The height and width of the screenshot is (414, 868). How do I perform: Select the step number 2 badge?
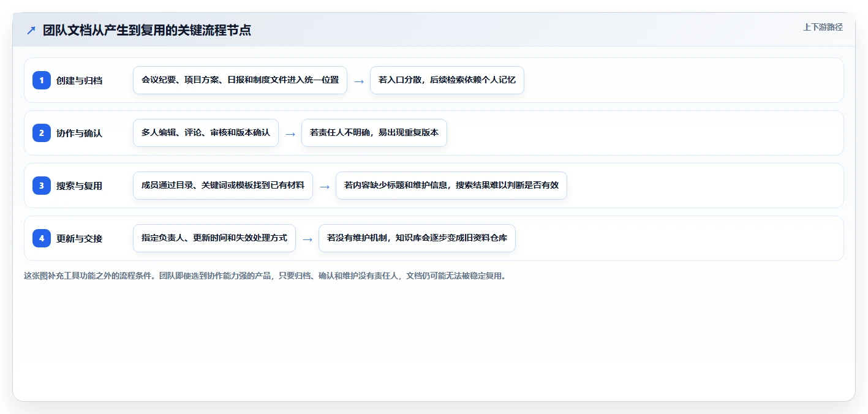42,133
